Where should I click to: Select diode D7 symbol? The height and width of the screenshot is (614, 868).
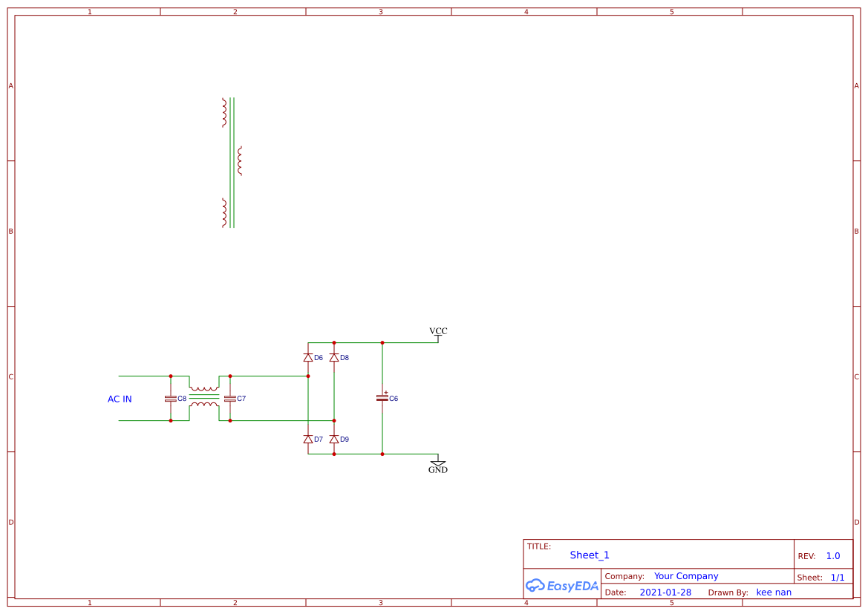coord(308,438)
